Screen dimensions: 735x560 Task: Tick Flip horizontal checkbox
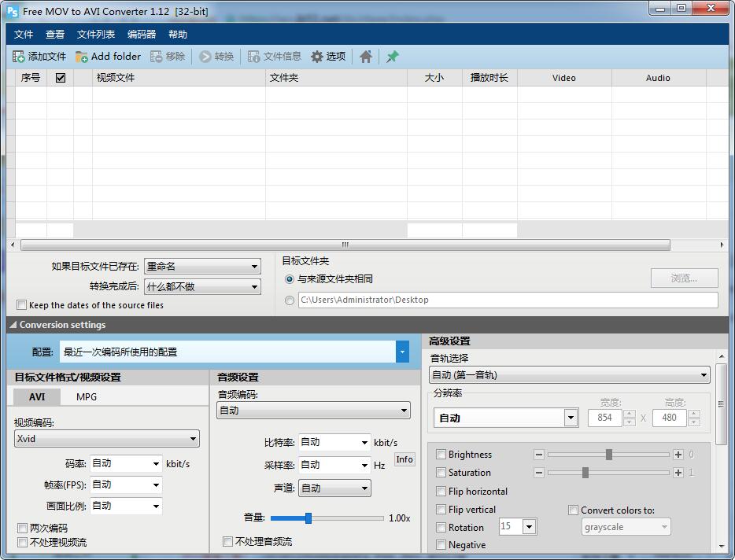pyautogui.click(x=441, y=491)
